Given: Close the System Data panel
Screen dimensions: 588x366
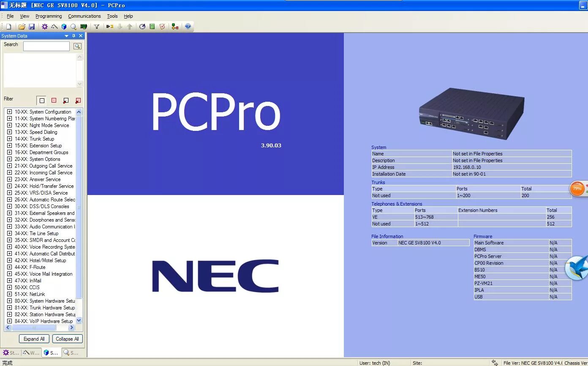Looking at the screenshot, I should click(81, 36).
